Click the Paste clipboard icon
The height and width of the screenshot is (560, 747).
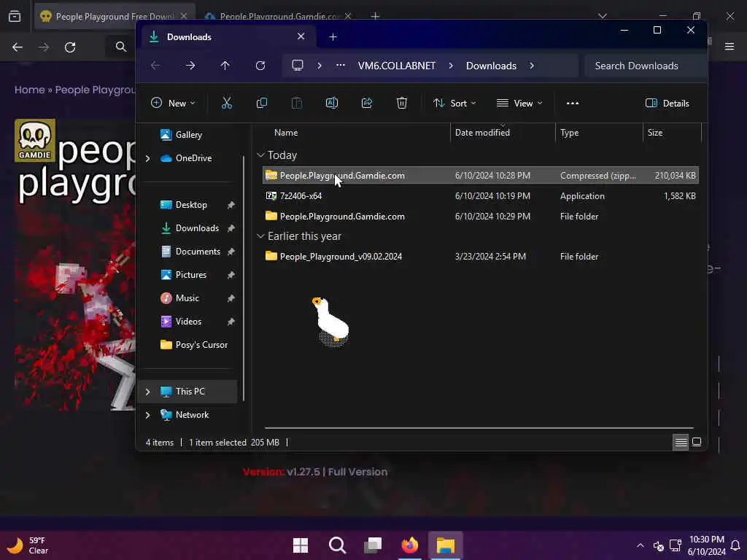pyautogui.click(x=296, y=103)
